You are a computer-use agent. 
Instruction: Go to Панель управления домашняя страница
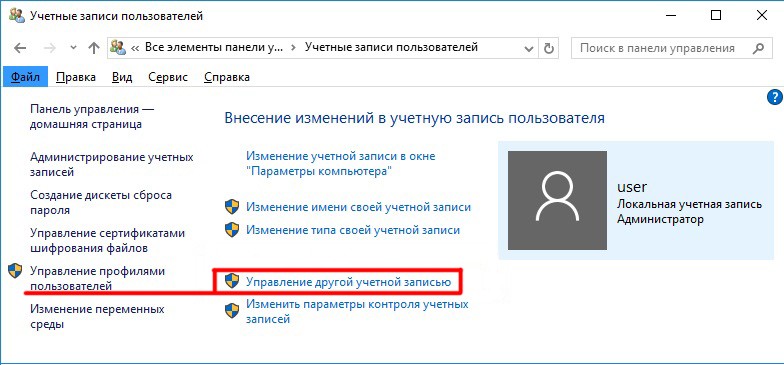click(x=92, y=116)
